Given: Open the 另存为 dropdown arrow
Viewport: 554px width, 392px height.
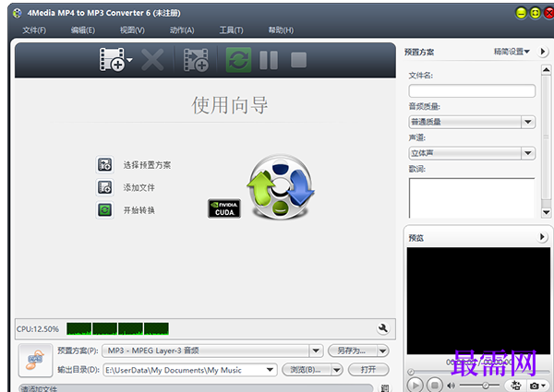Looking at the screenshot, I should [382, 350].
